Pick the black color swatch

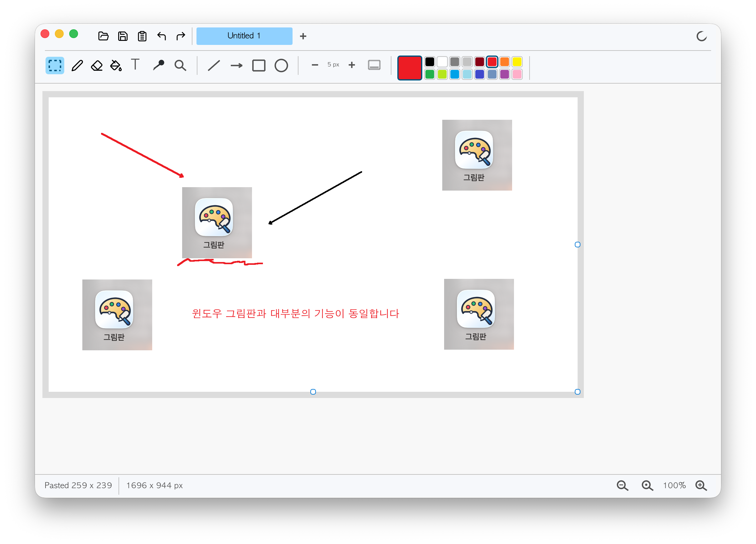[x=430, y=62]
